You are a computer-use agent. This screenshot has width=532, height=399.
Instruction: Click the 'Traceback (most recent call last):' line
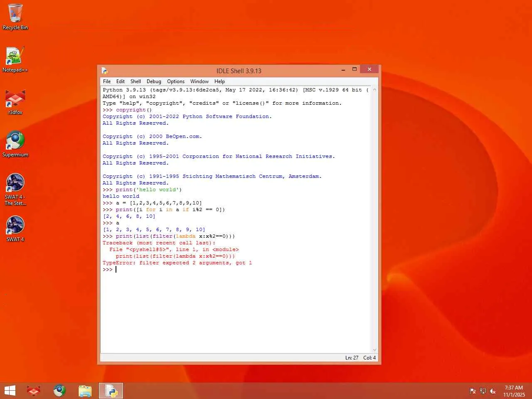coord(159,243)
